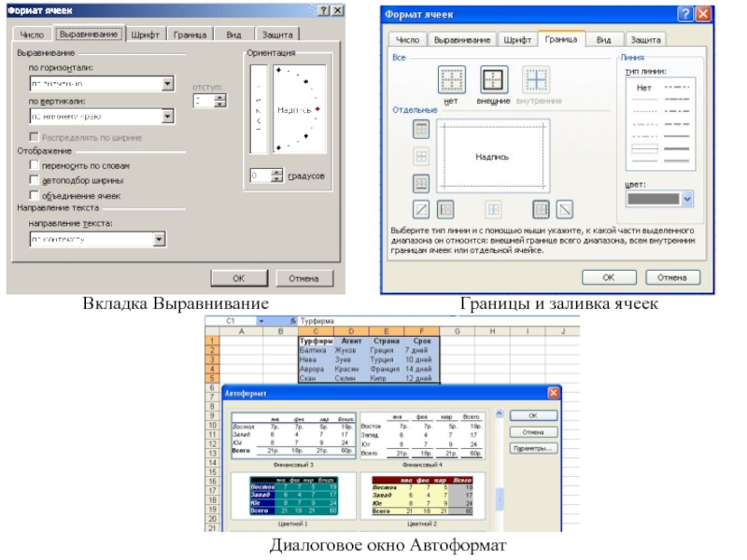Viewport: 747px width, 560px height.
Task: Click column header G in spreadsheet
Action: pyautogui.click(x=457, y=331)
